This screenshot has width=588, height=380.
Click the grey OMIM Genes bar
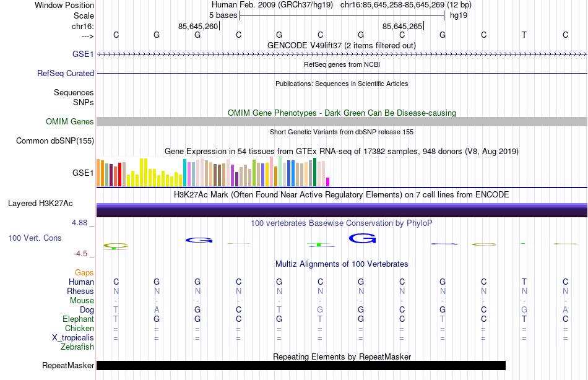[342, 121]
